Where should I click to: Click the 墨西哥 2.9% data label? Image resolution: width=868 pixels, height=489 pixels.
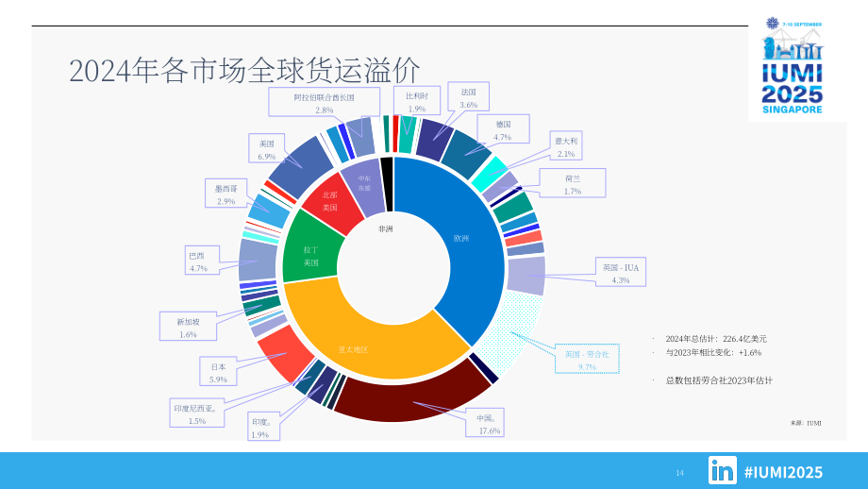click(225, 194)
